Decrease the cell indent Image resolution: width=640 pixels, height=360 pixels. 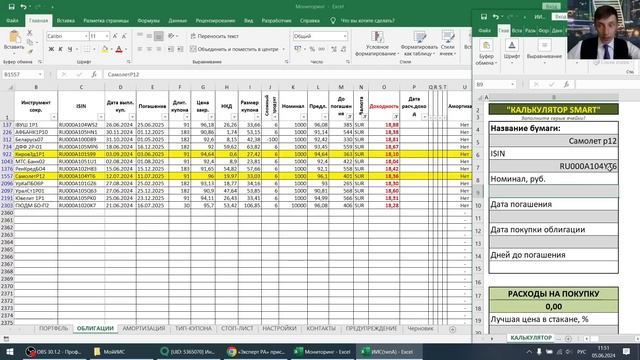(171, 49)
